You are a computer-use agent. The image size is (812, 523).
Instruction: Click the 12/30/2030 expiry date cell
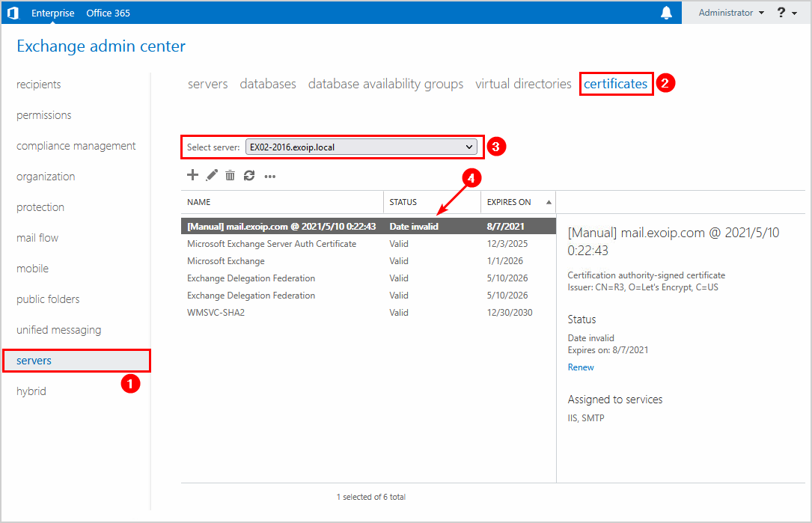[510, 312]
